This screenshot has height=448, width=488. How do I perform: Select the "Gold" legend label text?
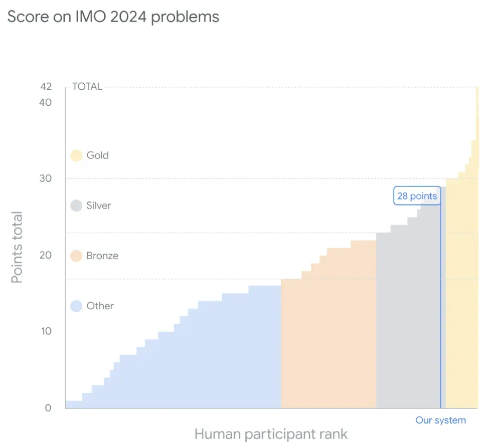[x=97, y=155]
